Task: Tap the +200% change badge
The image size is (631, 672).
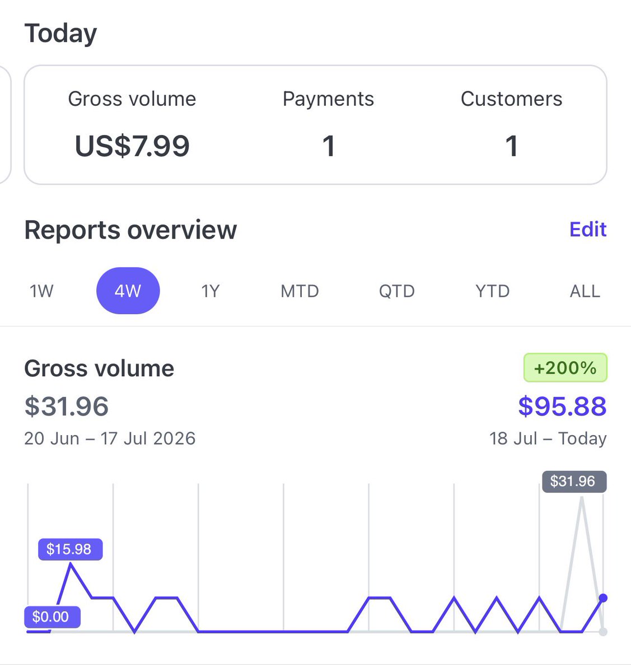Action: click(565, 368)
